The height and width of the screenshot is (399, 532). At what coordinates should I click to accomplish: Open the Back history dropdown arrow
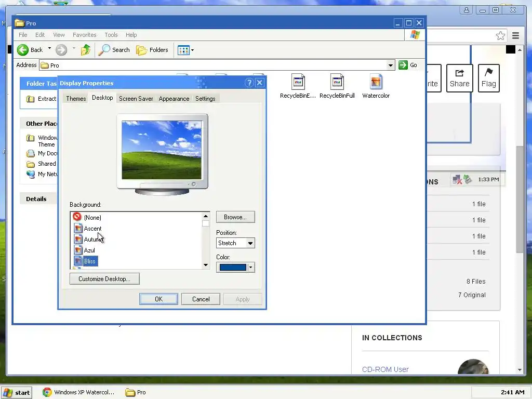[49, 48]
